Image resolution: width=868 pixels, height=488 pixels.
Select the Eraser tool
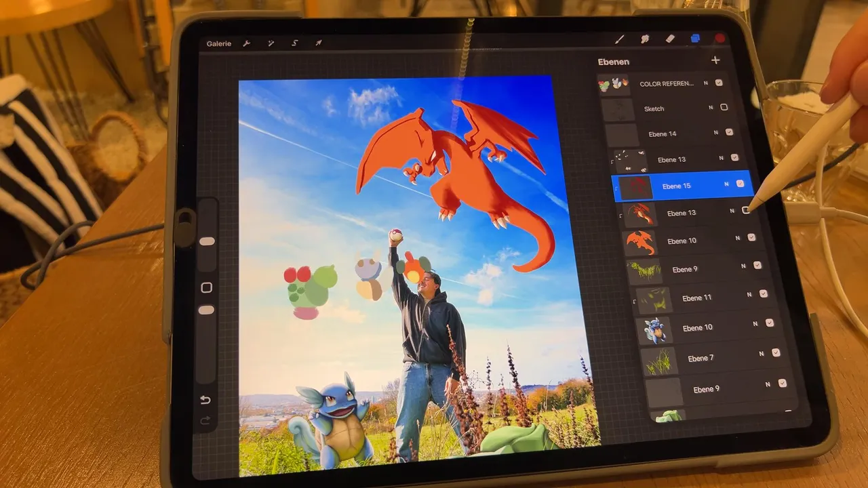(670, 39)
